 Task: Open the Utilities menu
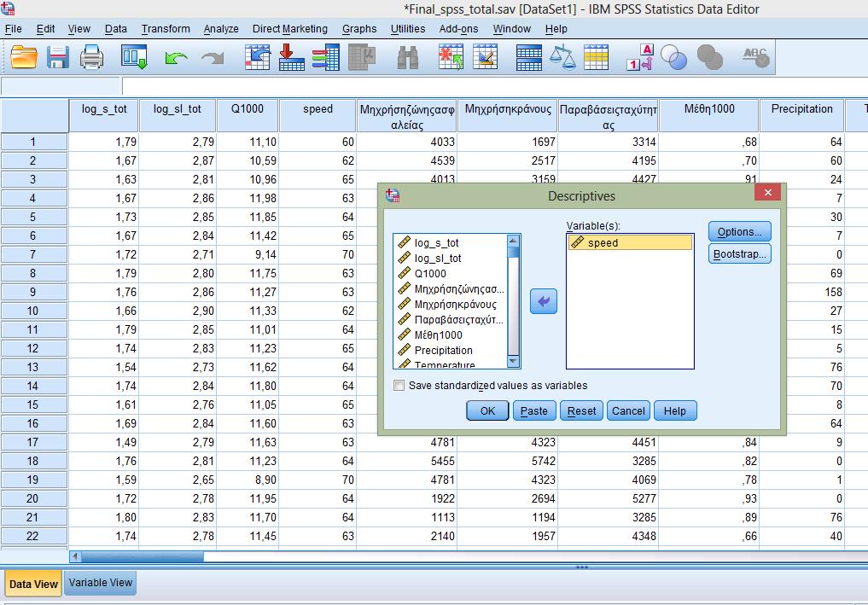point(408,29)
